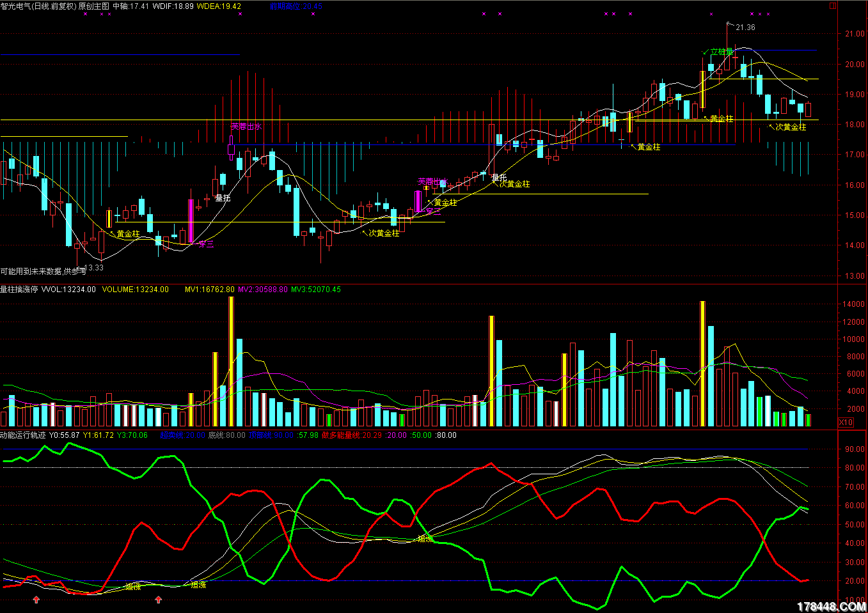Screen dimensions: 868x613
Task: Click the 中轴:17.41 value
Action: pos(130,6)
